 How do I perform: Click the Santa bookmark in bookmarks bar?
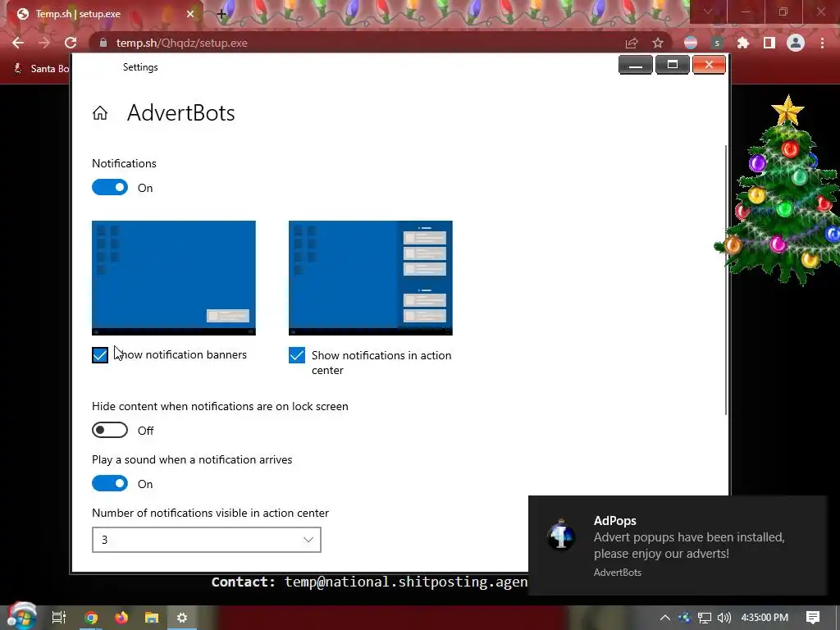coord(42,69)
